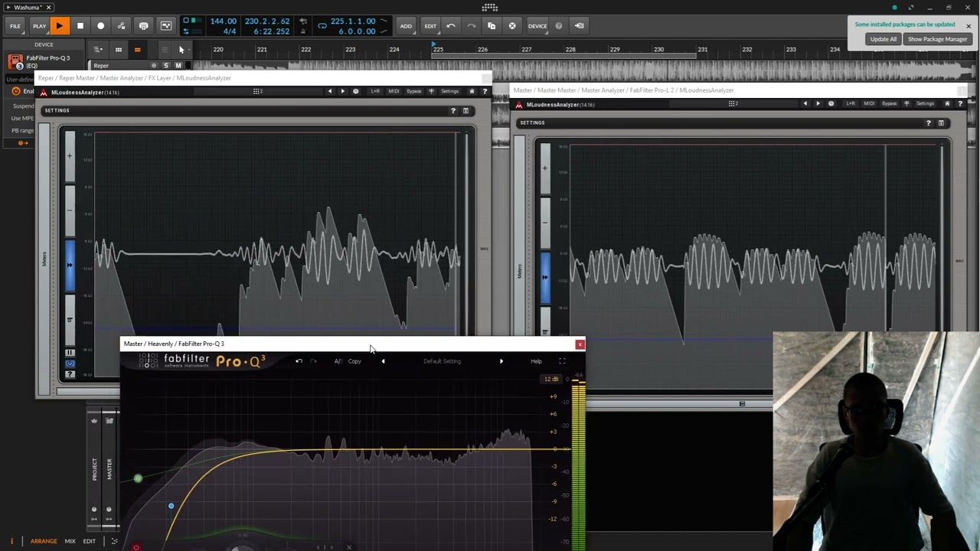Stop the transport
Image resolution: width=980 pixels, height=551 pixels.
click(80, 26)
